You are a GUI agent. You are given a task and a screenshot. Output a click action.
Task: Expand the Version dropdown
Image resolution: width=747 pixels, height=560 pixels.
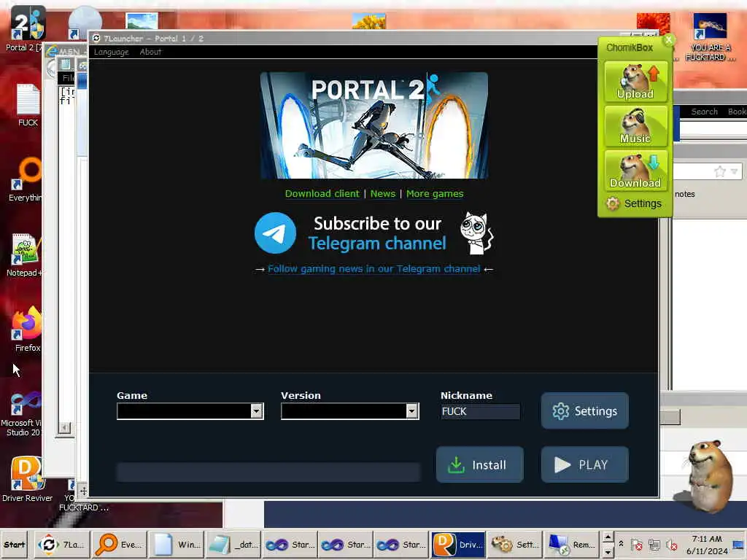[x=411, y=411]
